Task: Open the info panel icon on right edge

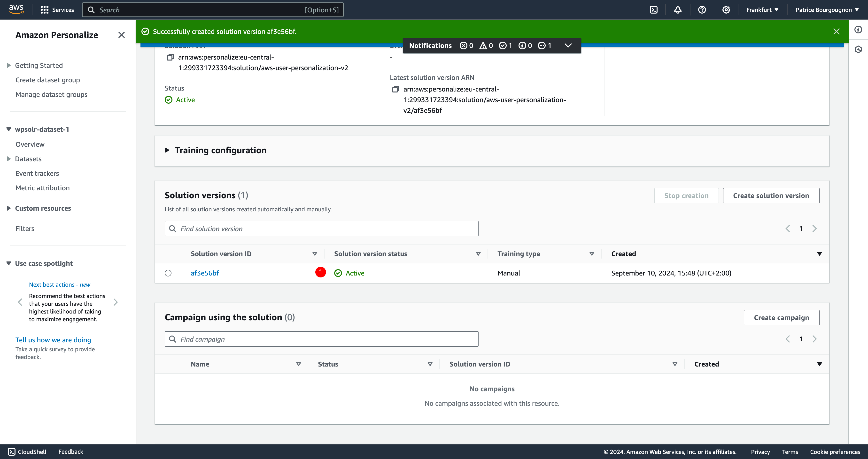Action: click(x=858, y=30)
